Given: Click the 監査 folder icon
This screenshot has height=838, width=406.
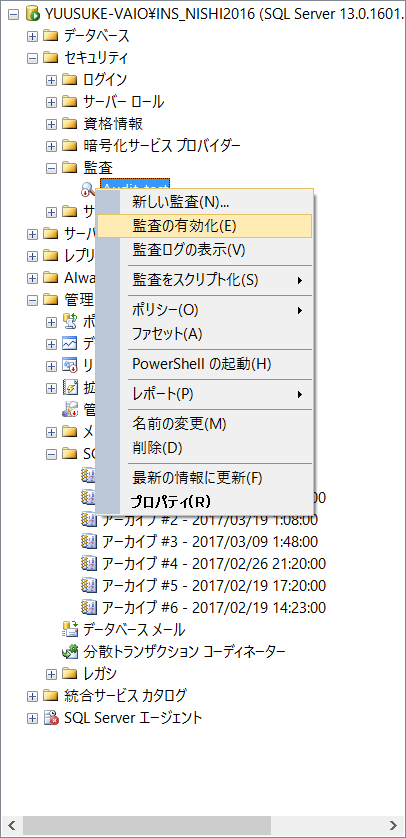Looking at the screenshot, I should (69, 167).
